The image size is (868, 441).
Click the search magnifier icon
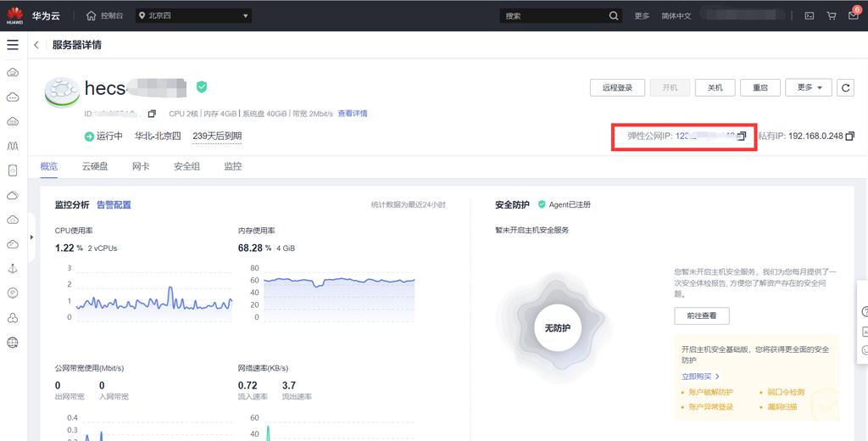pos(614,16)
